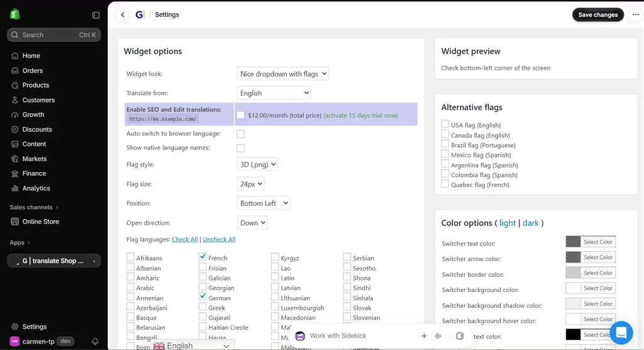Click the plus icon in Sidekick bar
The width and height of the screenshot is (644, 350).
424,336
